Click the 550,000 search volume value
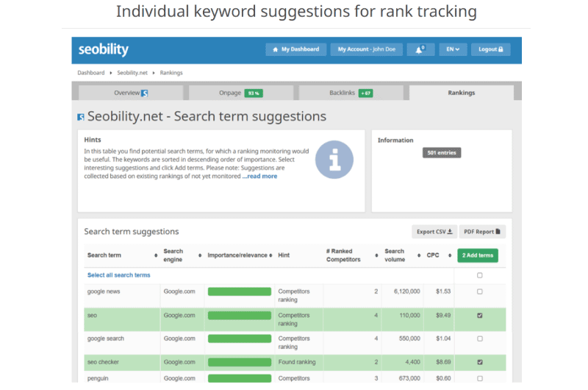Screen dimensions: 588x390 click(x=409, y=338)
